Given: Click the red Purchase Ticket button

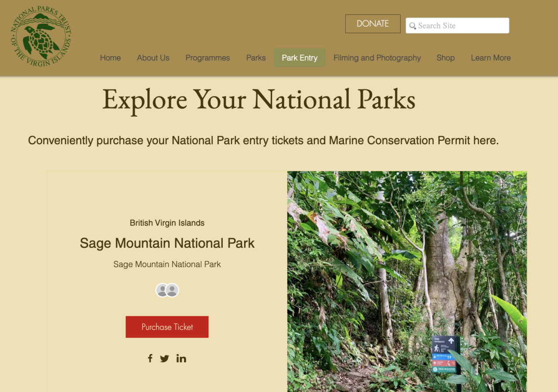Looking at the screenshot, I should (x=167, y=327).
